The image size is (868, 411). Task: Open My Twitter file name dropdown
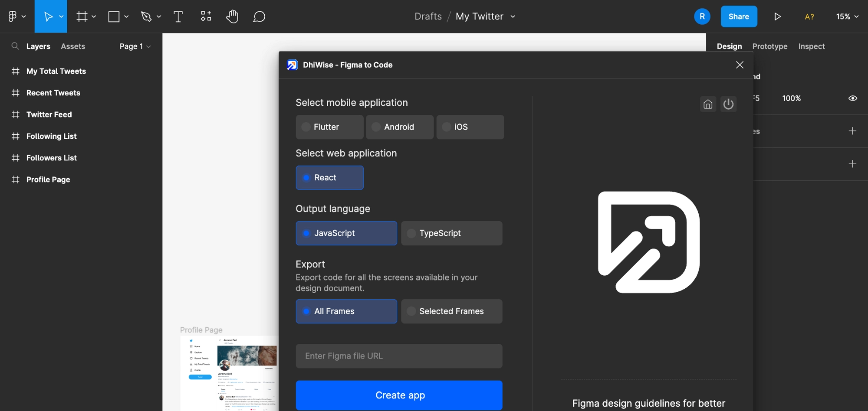(x=513, y=16)
